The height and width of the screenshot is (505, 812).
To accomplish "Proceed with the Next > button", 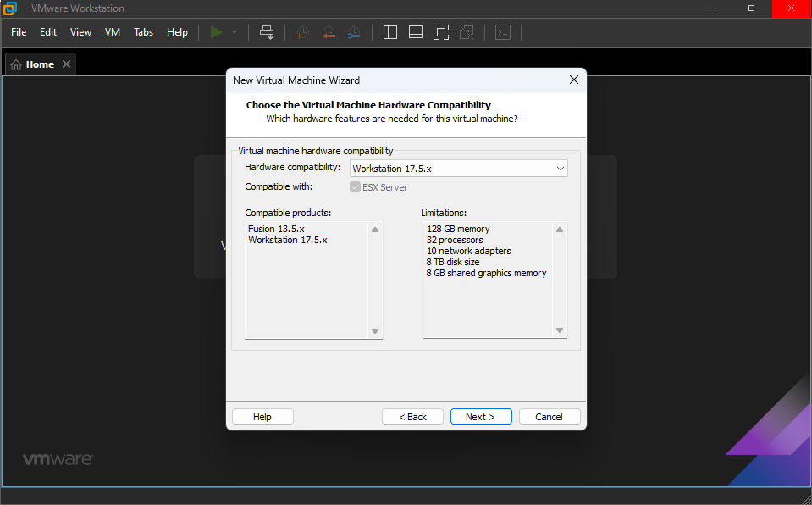I will [x=481, y=417].
